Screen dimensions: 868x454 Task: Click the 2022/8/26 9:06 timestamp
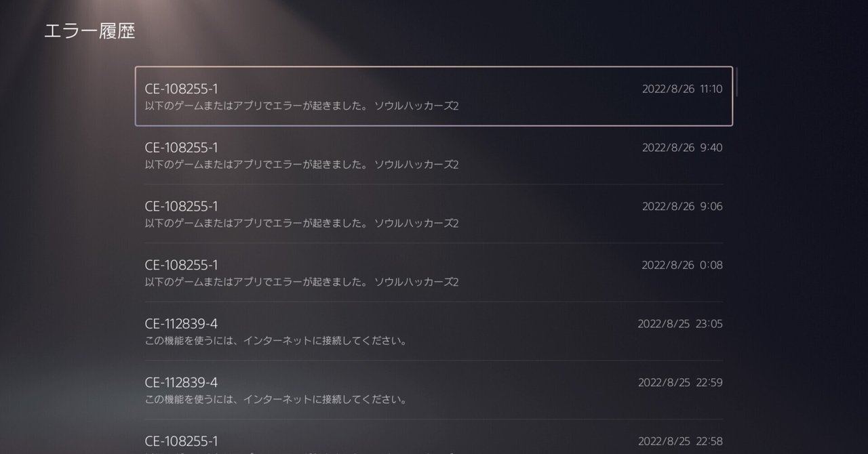[682, 207]
